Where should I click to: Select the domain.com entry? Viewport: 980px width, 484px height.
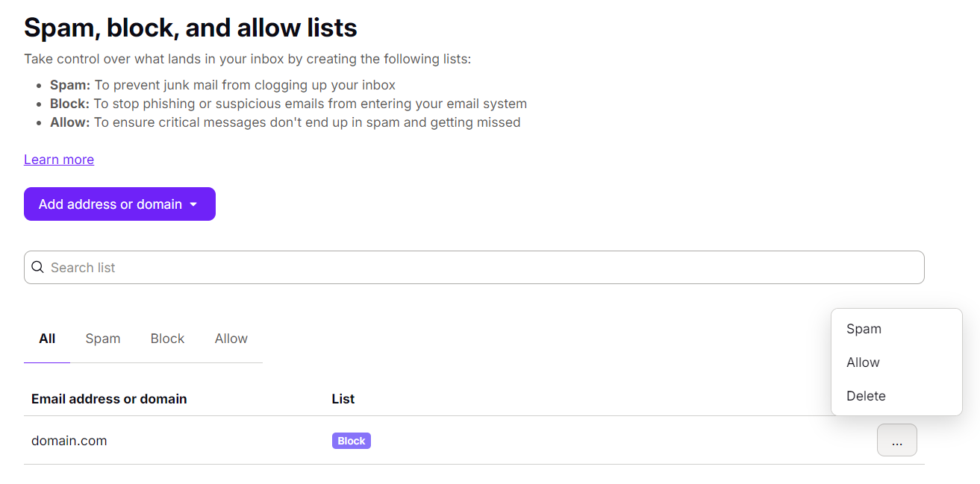point(69,441)
